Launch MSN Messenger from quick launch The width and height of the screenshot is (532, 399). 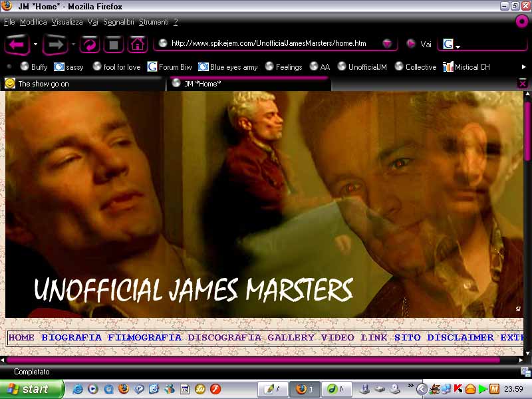coord(170,389)
